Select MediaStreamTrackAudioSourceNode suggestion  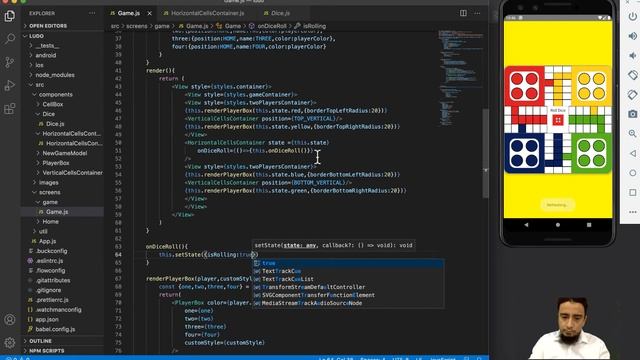[348, 303]
